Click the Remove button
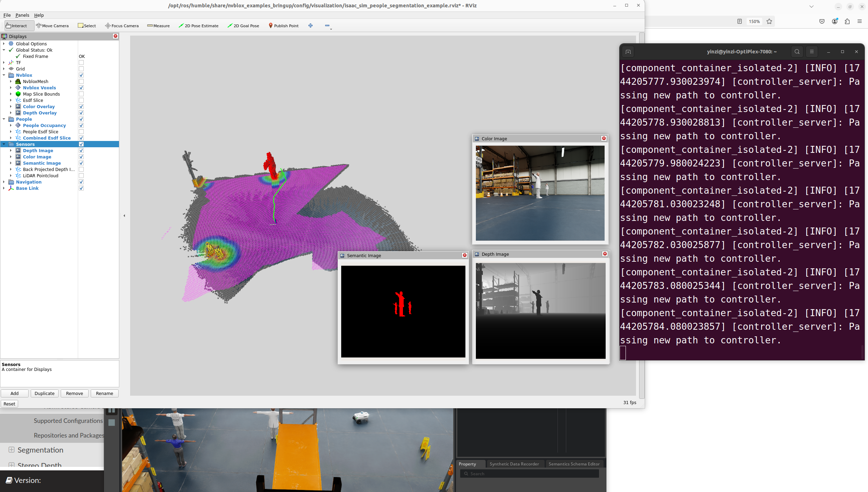868x492 pixels. point(75,393)
